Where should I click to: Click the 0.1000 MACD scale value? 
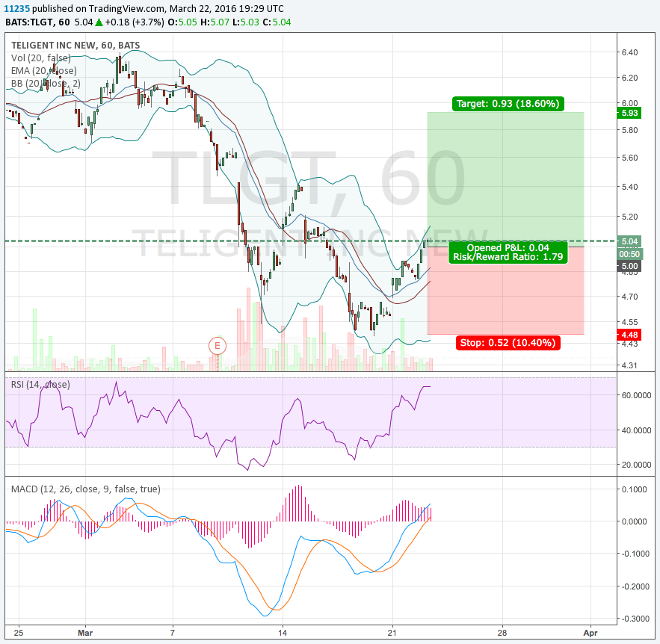635,489
